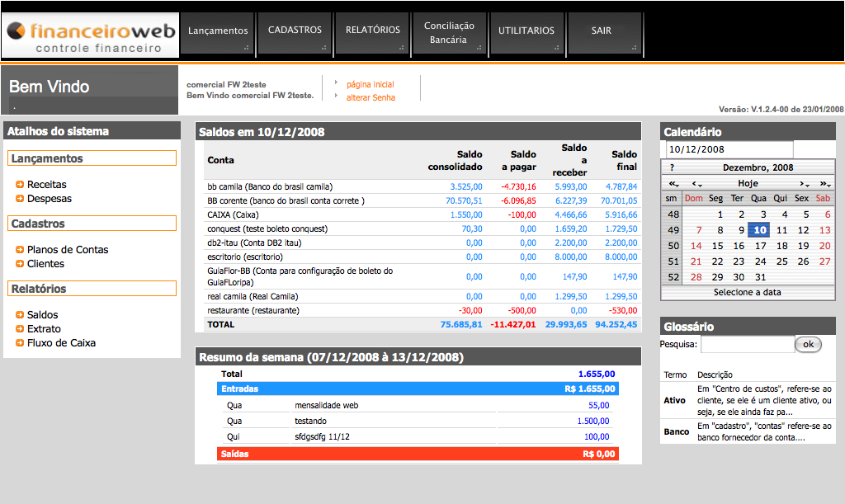Image resolution: width=845 pixels, height=504 pixels.
Task: Click the 'real camila (Real Camila)' account
Action: point(253,297)
